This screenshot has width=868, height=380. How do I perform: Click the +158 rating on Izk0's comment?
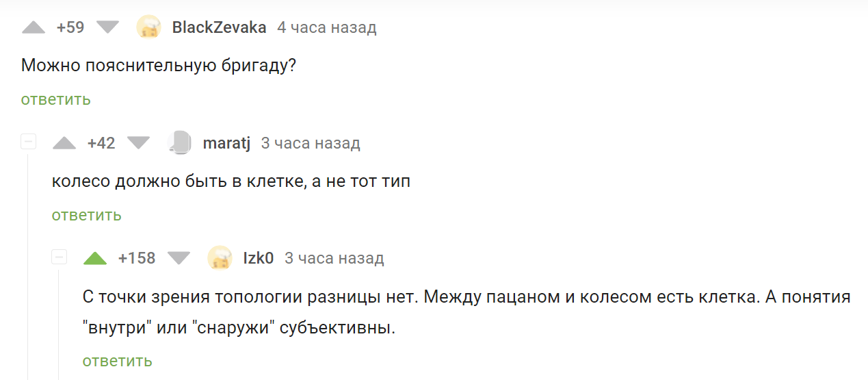coord(137,258)
